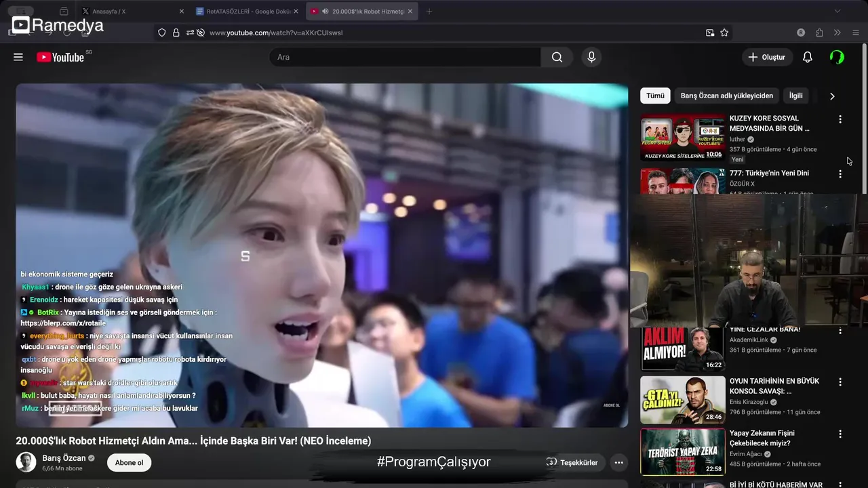Click the Teşekkürler thanks button
Screen dimensions: 868x488
[572, 463]
